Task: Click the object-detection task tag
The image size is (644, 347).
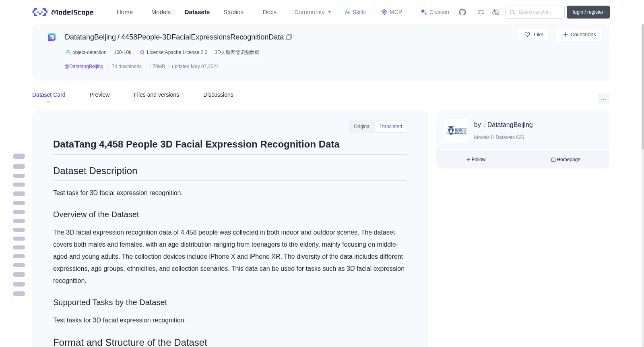Action: (87, 52)
